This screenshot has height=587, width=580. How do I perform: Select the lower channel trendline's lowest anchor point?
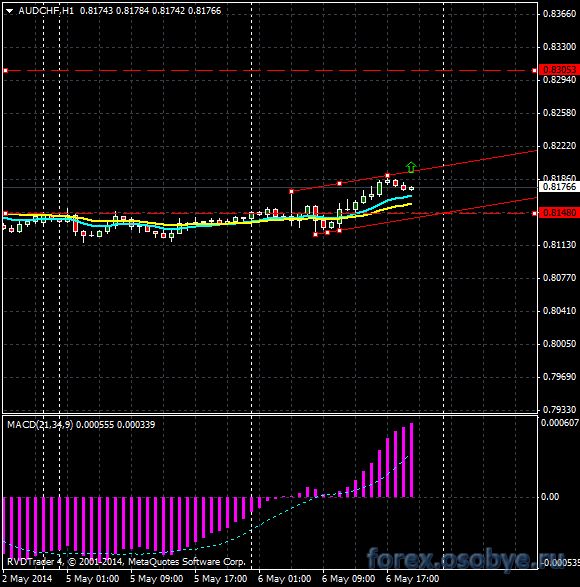315,234
